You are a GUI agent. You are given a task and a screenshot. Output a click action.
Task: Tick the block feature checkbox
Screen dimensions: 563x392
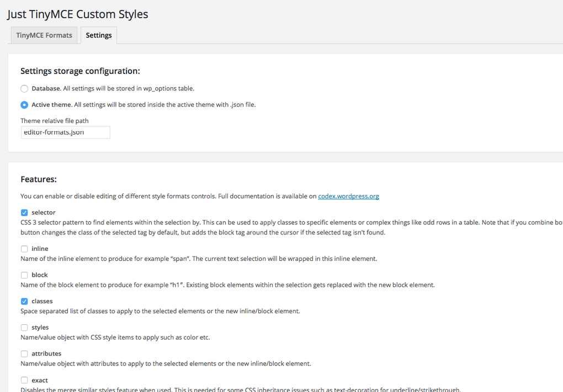coord(24,275)
